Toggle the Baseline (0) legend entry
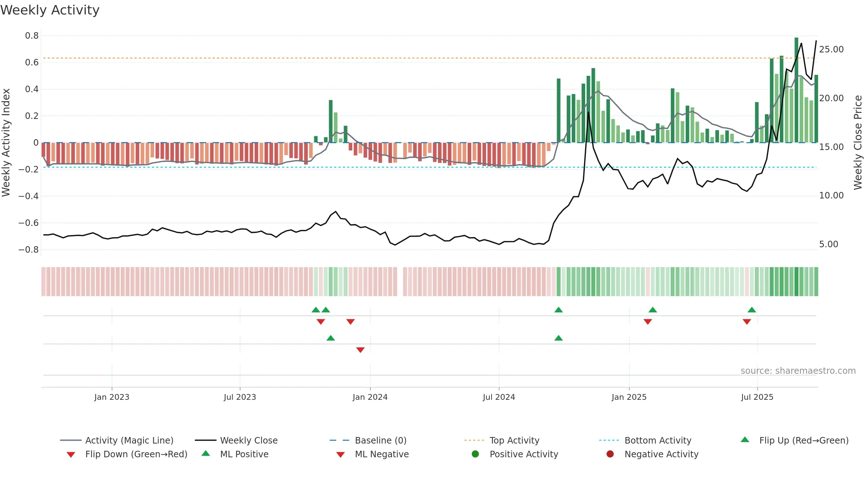This screenshot has width=868, height=488. (x=368, y=440)
